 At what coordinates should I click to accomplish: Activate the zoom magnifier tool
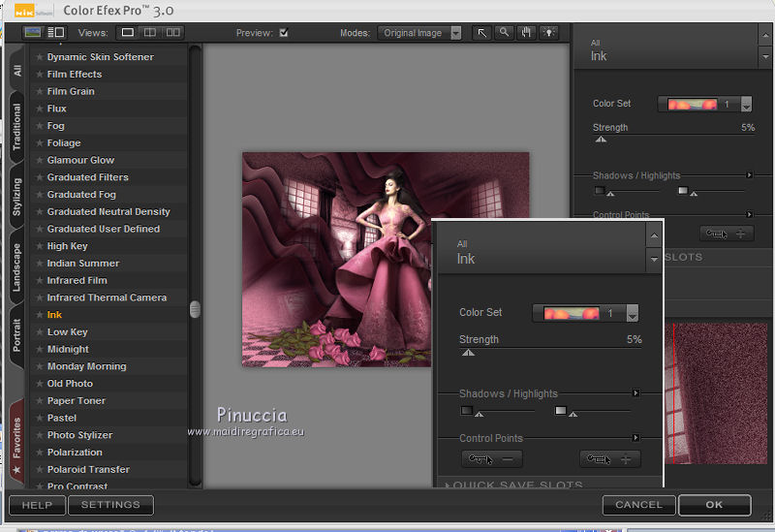(504, 33)
